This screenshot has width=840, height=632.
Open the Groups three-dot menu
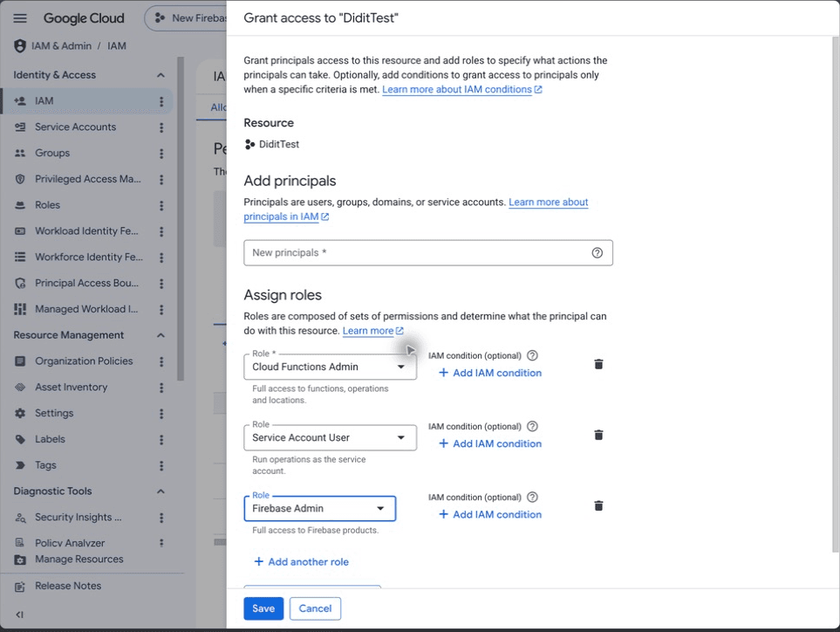[161, 154]
